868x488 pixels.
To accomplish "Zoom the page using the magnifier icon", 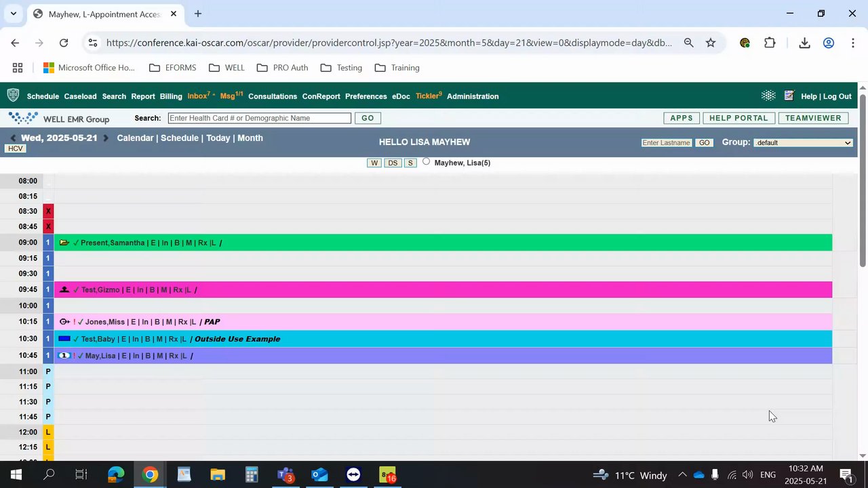I will [688, 43].
